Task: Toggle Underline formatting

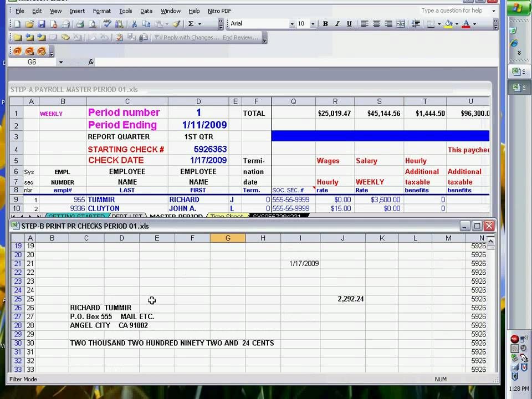Action: coord(349,24)
